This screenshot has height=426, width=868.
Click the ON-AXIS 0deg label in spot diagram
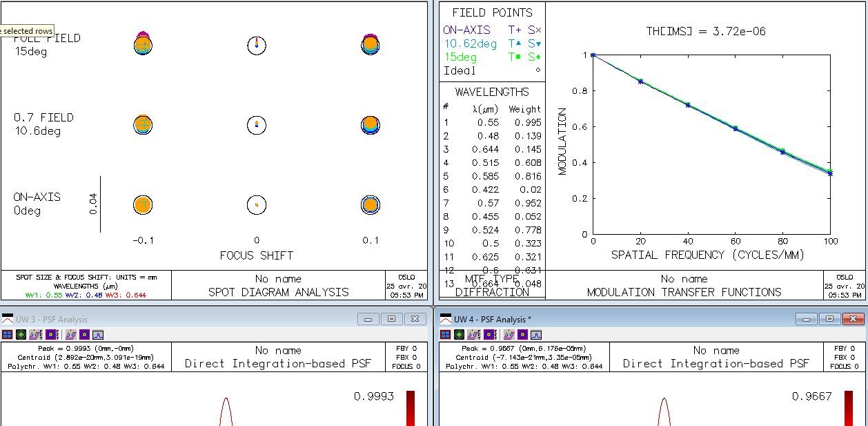[x=37, y=204]
